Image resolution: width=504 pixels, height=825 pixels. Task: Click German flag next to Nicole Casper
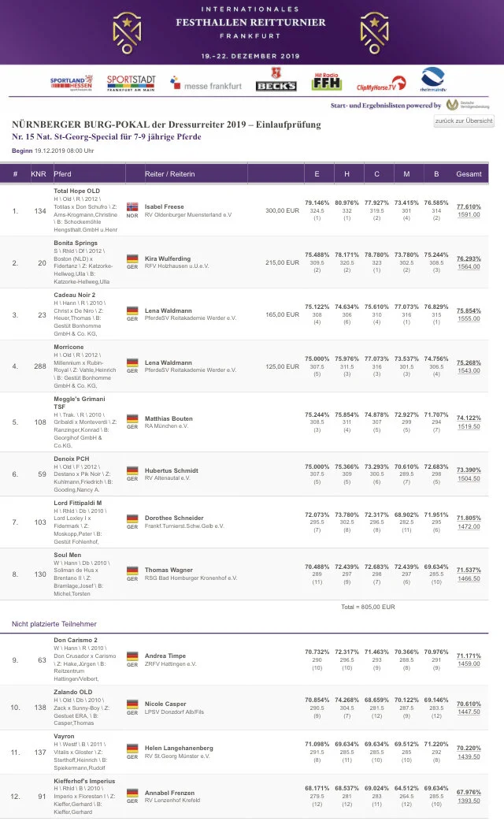coord(132,704)
